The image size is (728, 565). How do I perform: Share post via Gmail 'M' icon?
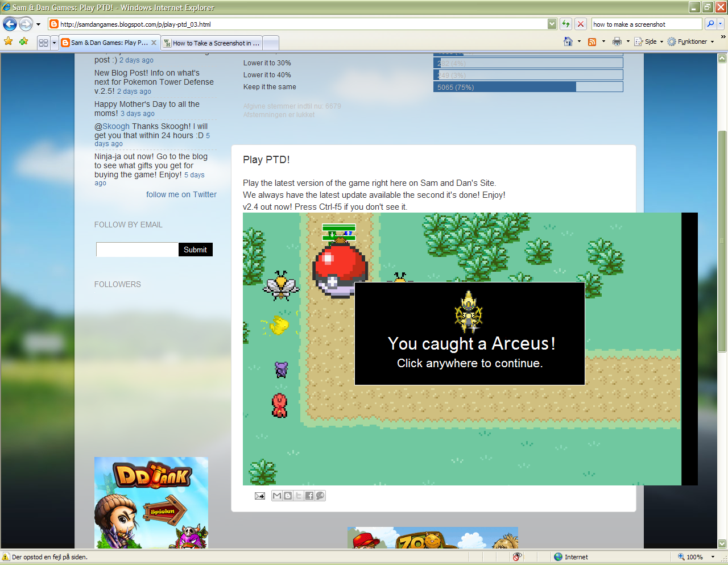(x=277, y=496)
